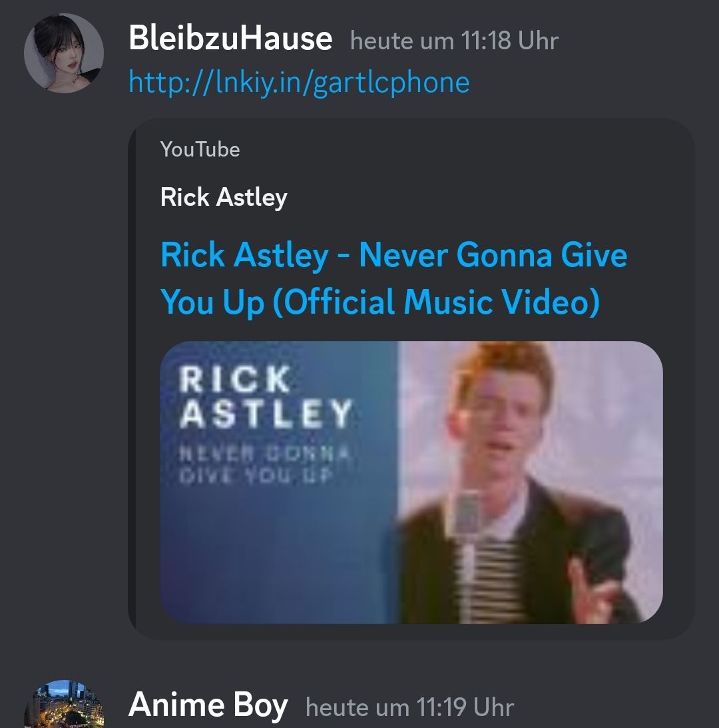Click the BleibzuHause username
Image resolution: width=719 pixels, height=728 pixels.
230,38
